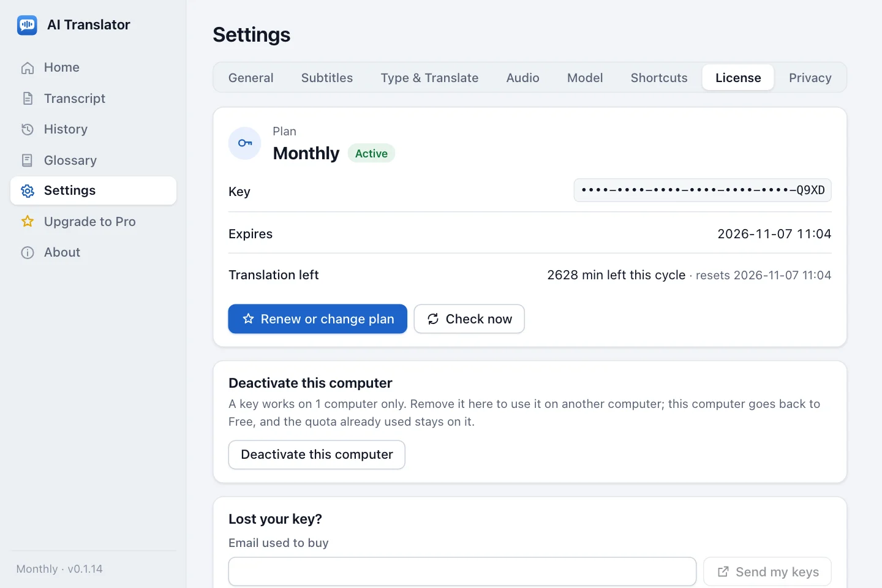
Task: Click the 'Lost your key?' heading
Action: [275, 519]
